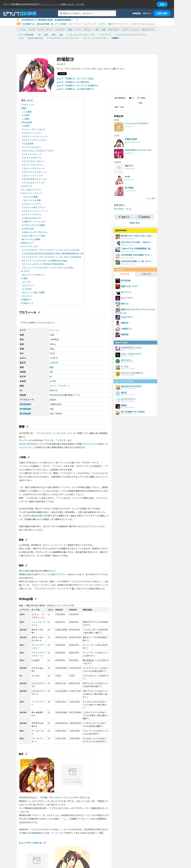Close the announcement banner with X
This screenshot has width=191, height=868.
coord(77,20)
